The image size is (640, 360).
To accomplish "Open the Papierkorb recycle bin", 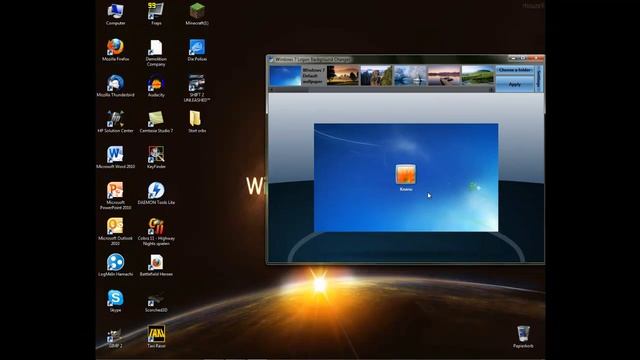I will click(523, 337).
